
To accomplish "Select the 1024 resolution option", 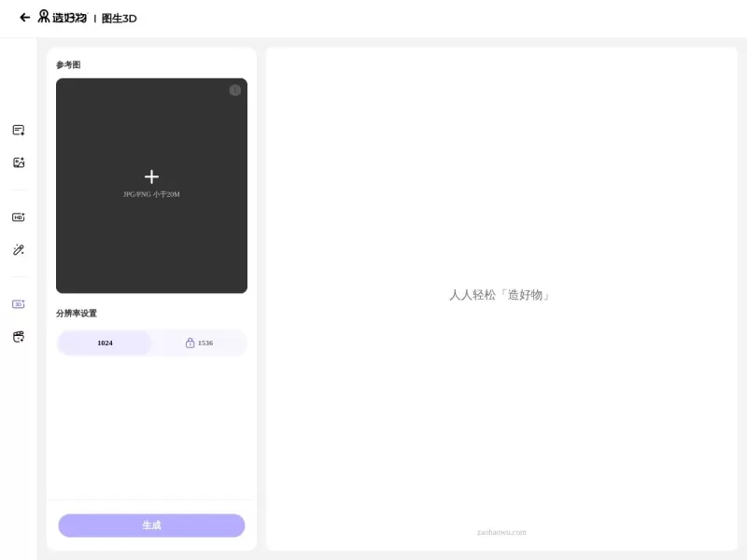I will point(105,343).
